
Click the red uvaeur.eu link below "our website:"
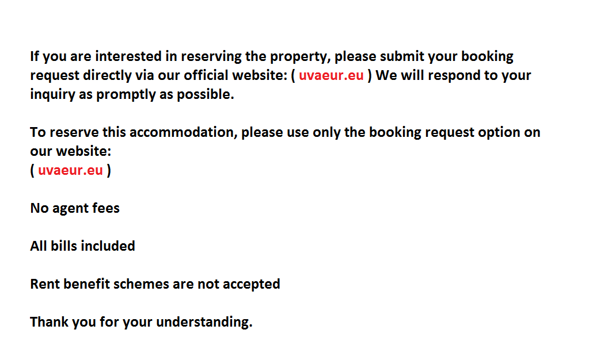coord(70,170)
